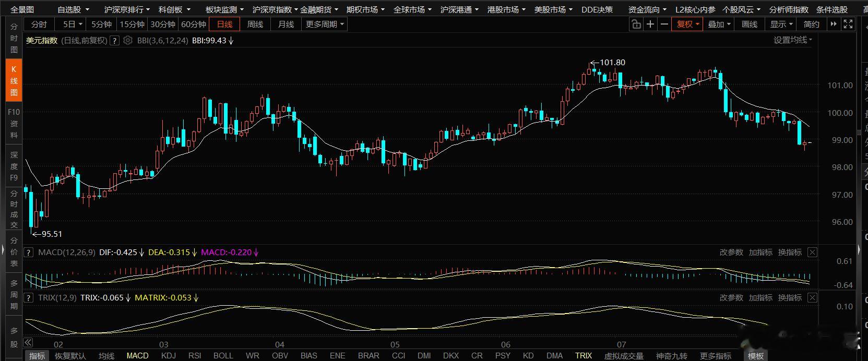This screenshot has width=868, height=361.
Task: Click the 美元指数 chart title
Action: point(42,40)
